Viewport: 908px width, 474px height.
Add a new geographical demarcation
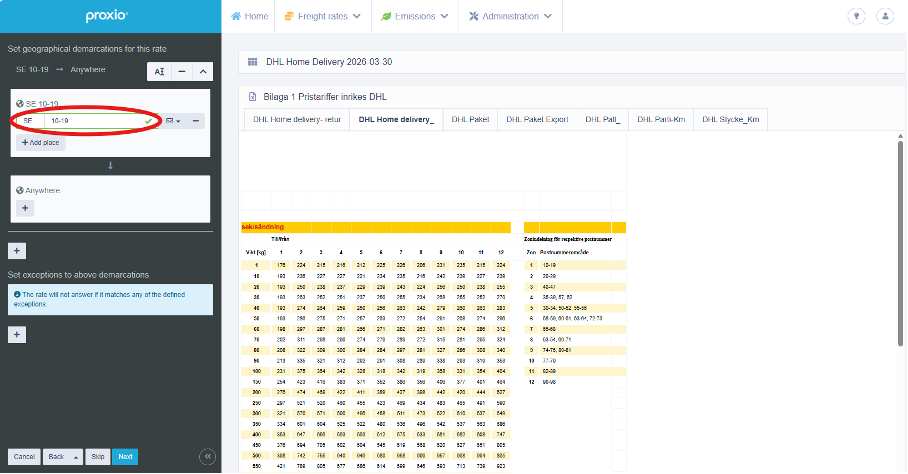pyautogui.click(x=17, y=251)
